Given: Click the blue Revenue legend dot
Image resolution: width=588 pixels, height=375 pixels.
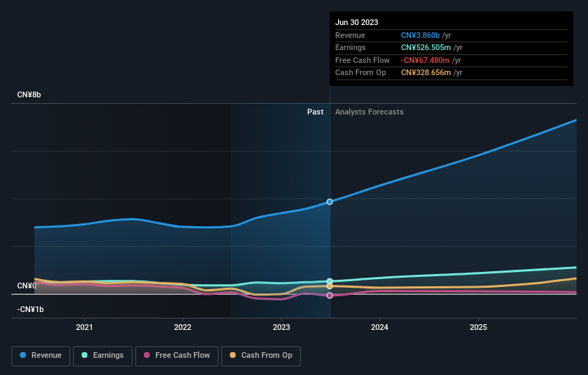Looking at the screenshot, I should pos(23,355).
